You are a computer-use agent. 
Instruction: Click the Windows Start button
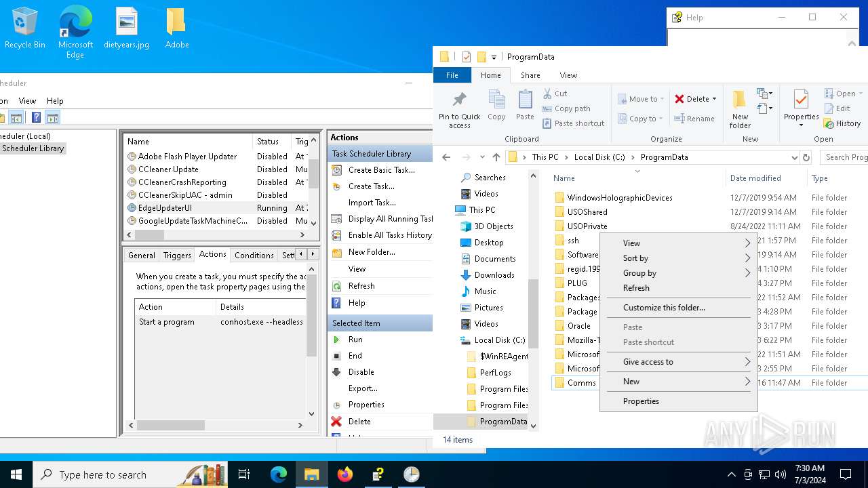point(16,474)
